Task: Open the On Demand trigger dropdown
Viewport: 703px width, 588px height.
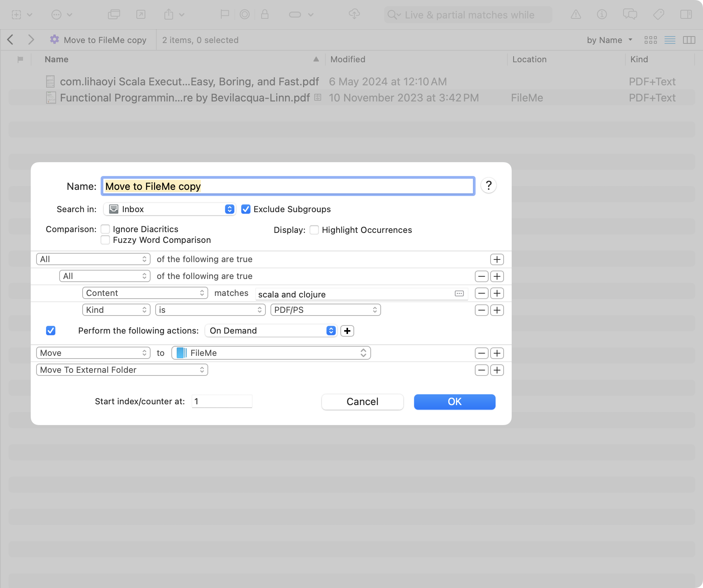Action: [x=271, y=331]
